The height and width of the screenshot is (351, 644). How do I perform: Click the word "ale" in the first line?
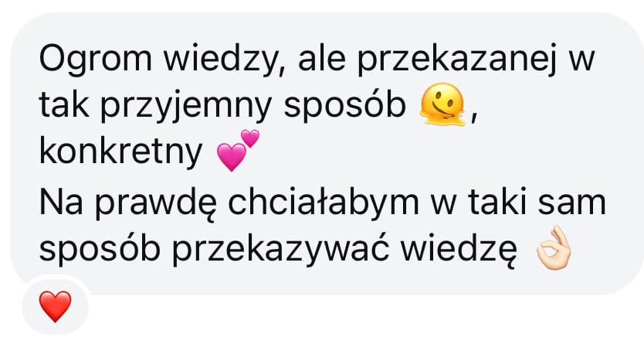coord(321,60)
